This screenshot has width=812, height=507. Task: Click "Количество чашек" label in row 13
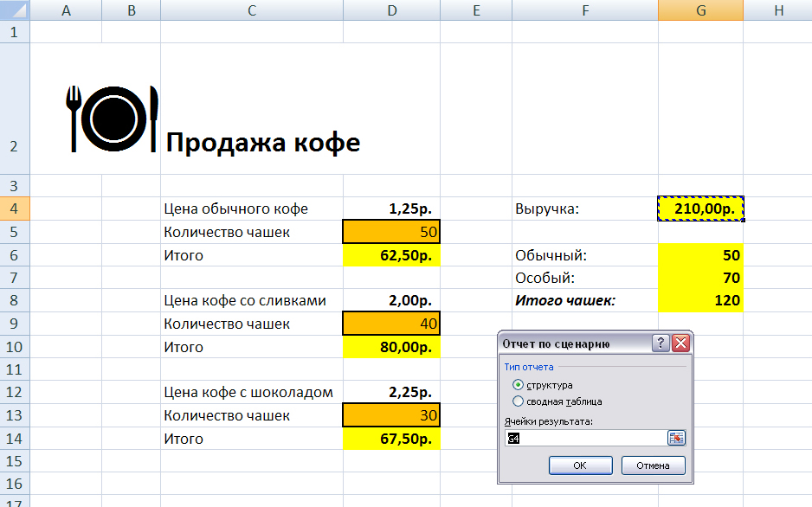tap(252, 415)
